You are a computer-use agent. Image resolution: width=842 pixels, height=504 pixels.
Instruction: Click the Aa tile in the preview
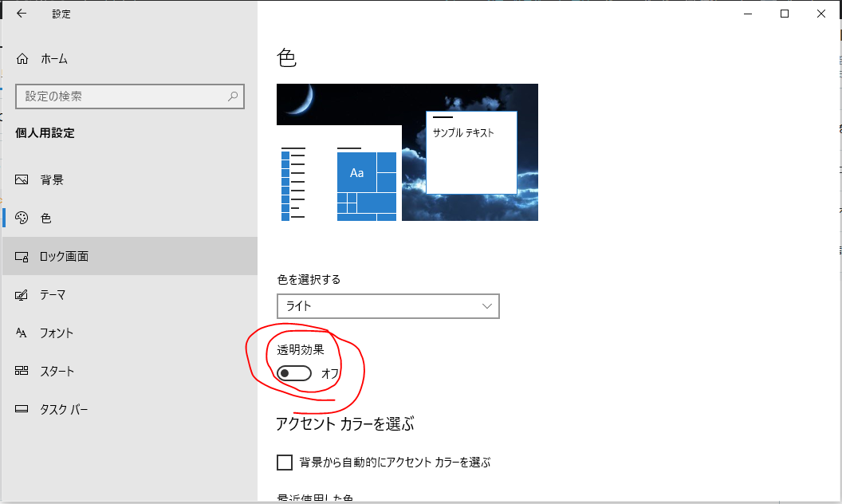click(356, 172)
